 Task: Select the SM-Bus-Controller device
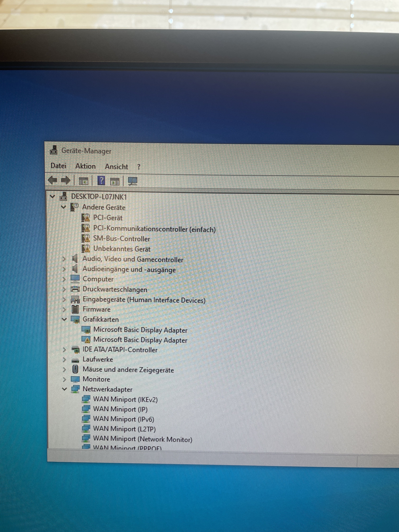tap(122, 239)
